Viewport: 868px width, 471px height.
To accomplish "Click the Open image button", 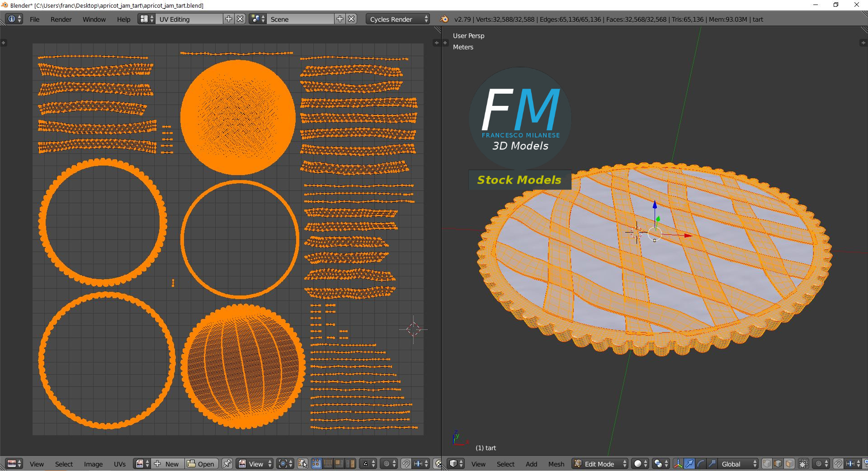I will point(202,464).
